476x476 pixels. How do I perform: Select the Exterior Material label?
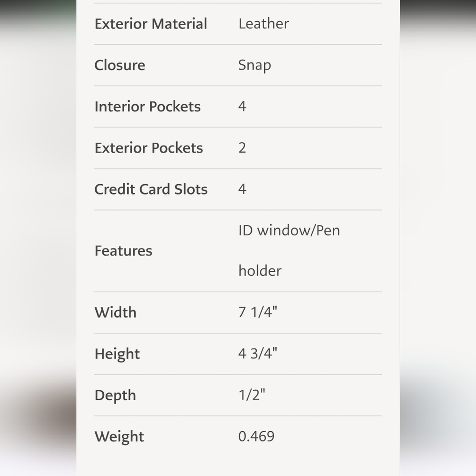tap(151, 24)
